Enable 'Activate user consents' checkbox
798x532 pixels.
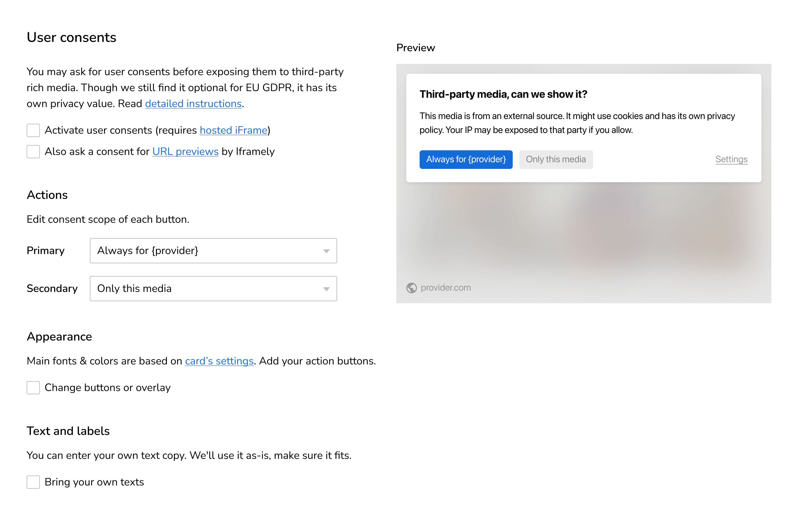point(33,131)
